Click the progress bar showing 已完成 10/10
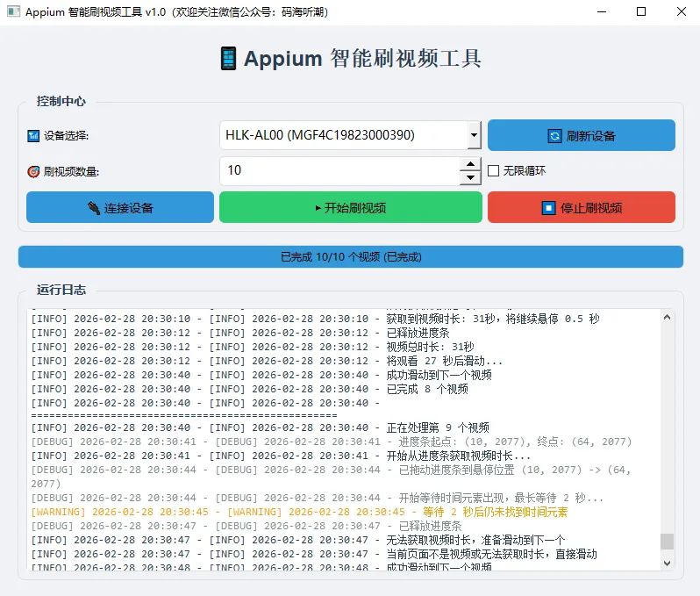Viewport: 700px width, 596px height. pos(351,257)
